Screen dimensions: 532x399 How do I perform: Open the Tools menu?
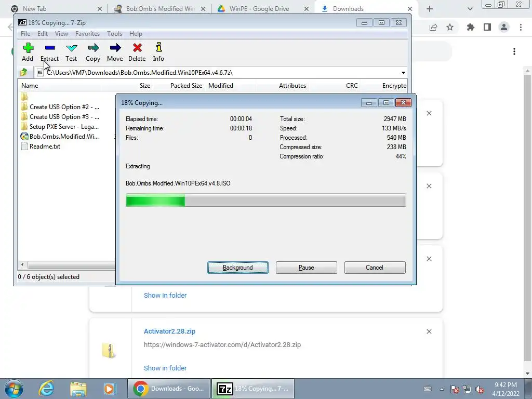pyautogui.click(x=115, y=34)
